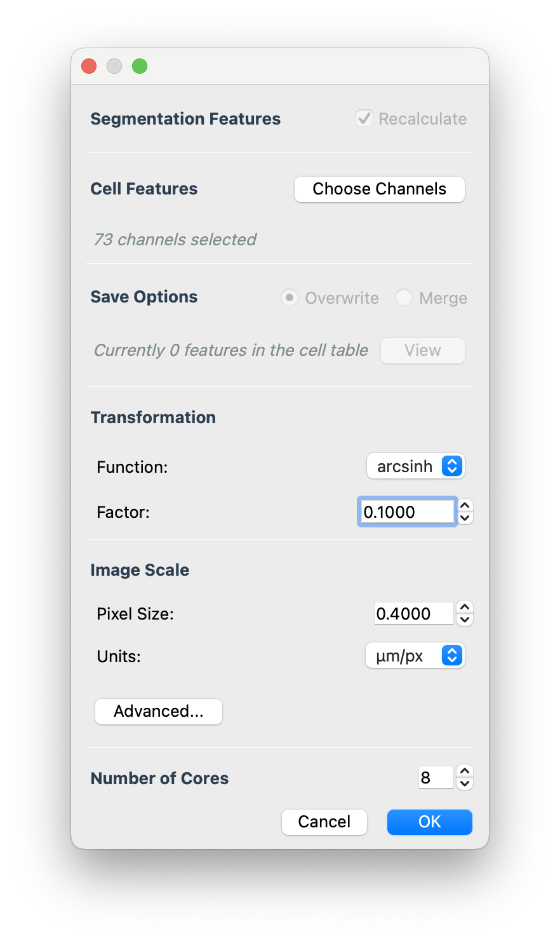The image size is (560, 943).
Task: Cancel the dialog
Action: (324, 822)
